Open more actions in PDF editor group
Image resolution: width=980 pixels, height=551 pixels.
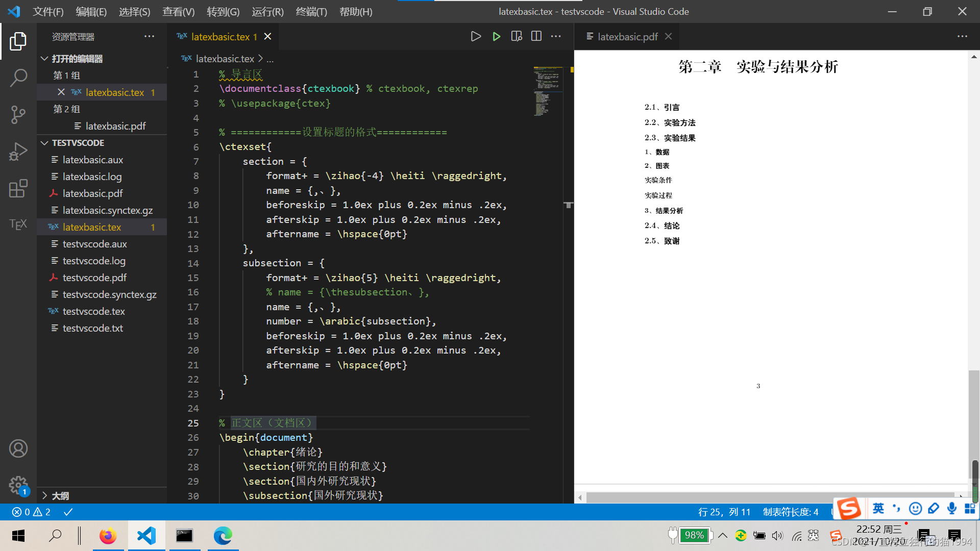tap(962, 36)
